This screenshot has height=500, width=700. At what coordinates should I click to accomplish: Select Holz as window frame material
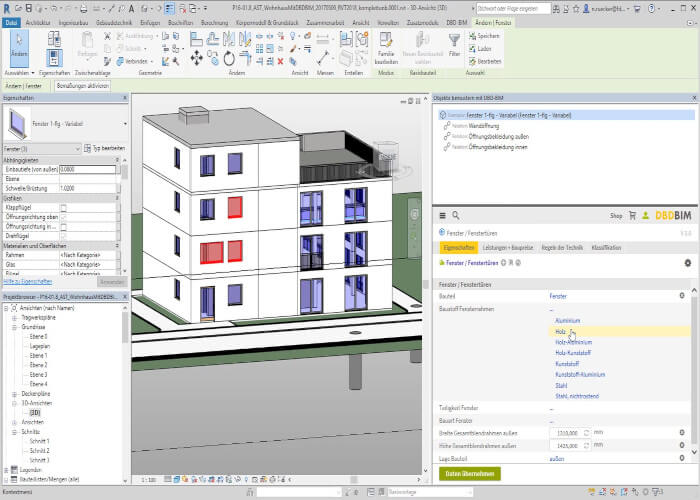(560, 332)
